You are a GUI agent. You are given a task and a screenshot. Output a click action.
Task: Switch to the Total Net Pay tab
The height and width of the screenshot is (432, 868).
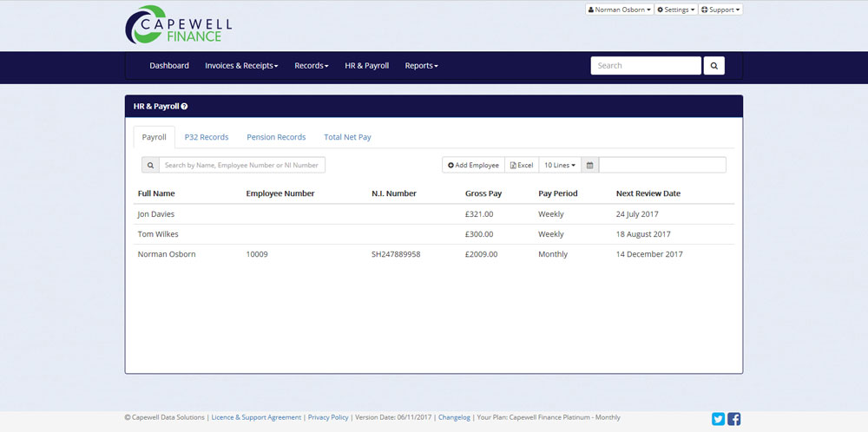348,137
